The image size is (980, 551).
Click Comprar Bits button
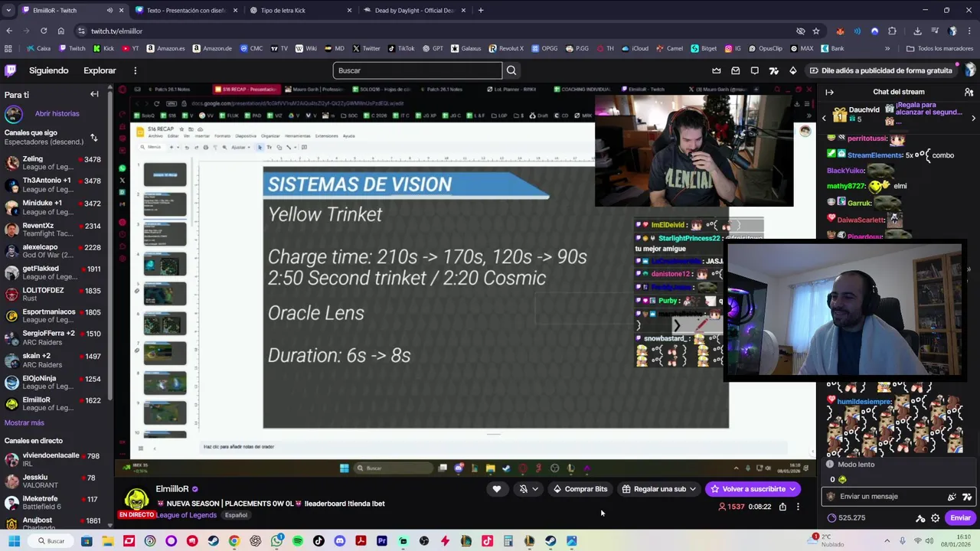coord(580,489)
